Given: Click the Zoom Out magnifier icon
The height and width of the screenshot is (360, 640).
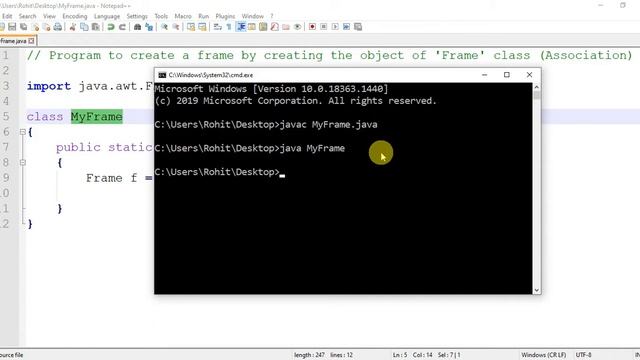Looking at the screenshot, I should click(x=176, y=27).
